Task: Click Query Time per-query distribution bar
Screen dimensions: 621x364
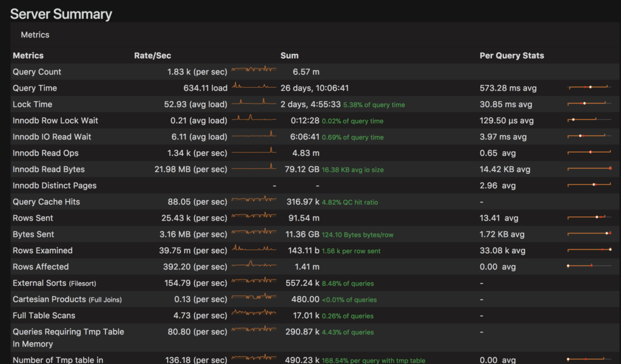Action: [589, 88]
